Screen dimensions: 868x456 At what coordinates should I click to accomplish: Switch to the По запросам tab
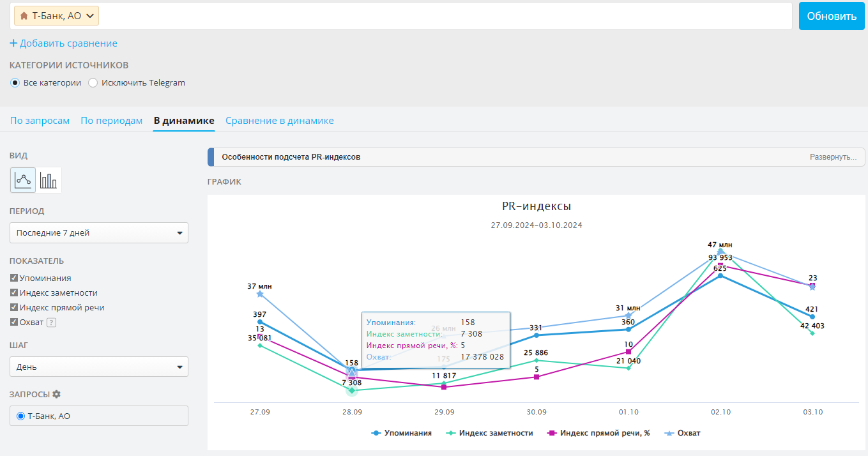coord(40,121)
